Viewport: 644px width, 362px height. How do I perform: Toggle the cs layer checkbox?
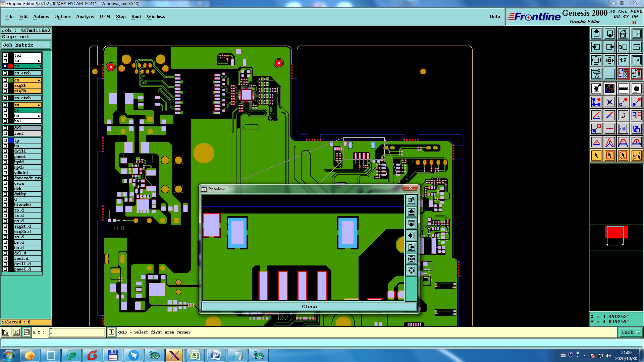point(5,80)
